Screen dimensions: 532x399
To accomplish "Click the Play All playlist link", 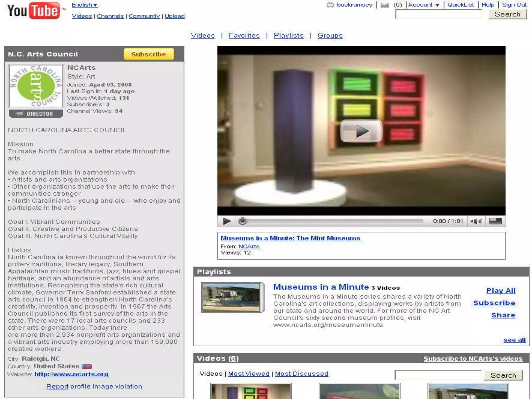I will tap(501, 291).
